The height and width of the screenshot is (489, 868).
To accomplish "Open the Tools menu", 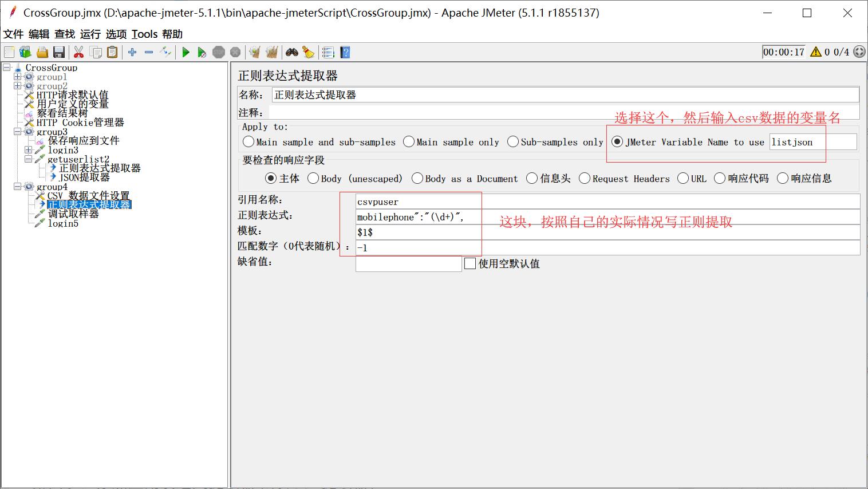I will [144, 34].
